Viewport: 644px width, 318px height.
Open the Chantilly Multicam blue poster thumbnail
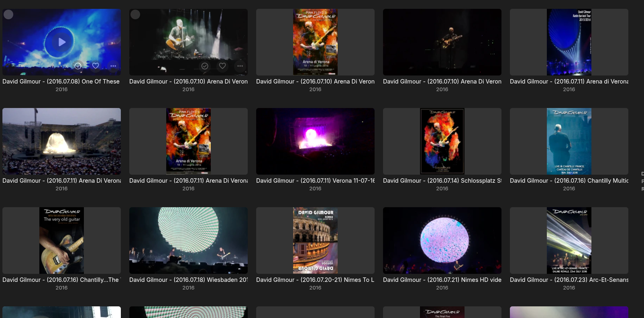[x=569, y=141]
